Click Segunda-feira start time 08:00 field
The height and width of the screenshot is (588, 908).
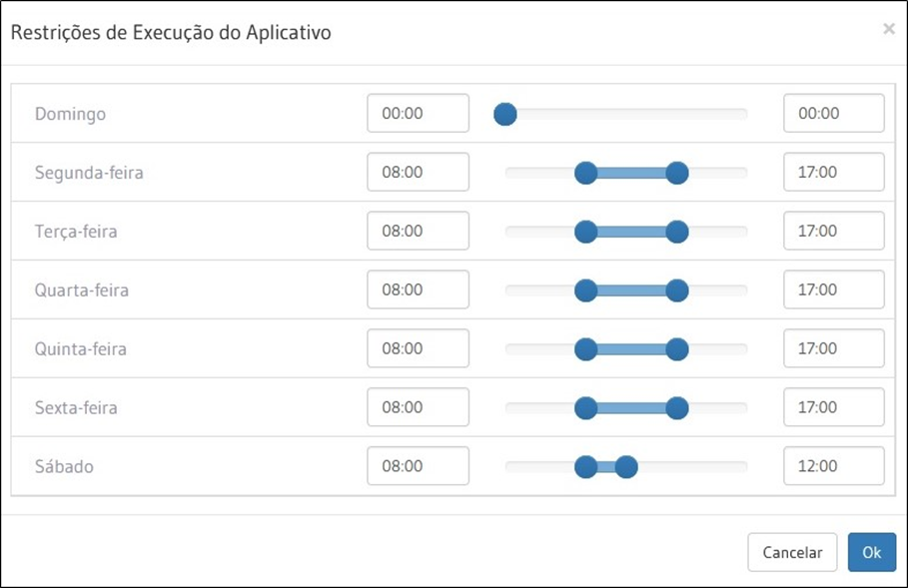[x=418, y=173]
